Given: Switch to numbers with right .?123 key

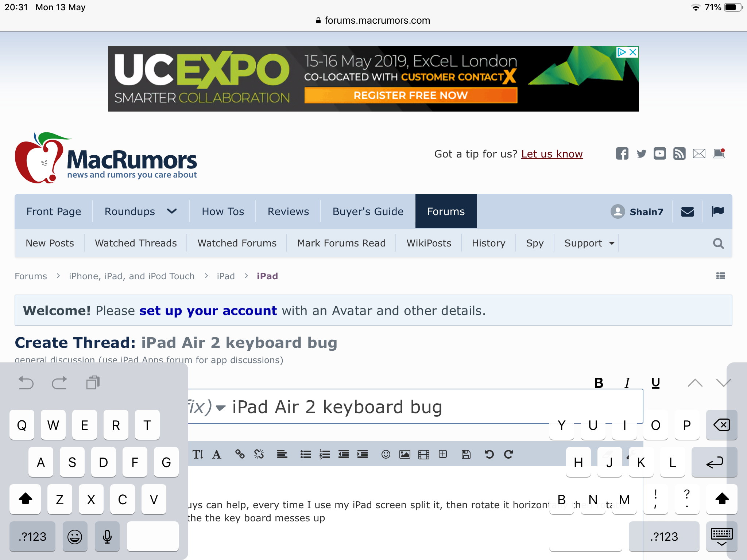Looking at the screenshot, I should tap(664, 536).
